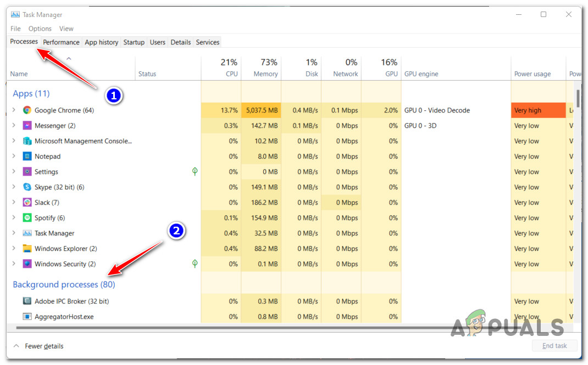Click the Skype app icon
This screenshot has height=365, width=588.
coord(27,187)
